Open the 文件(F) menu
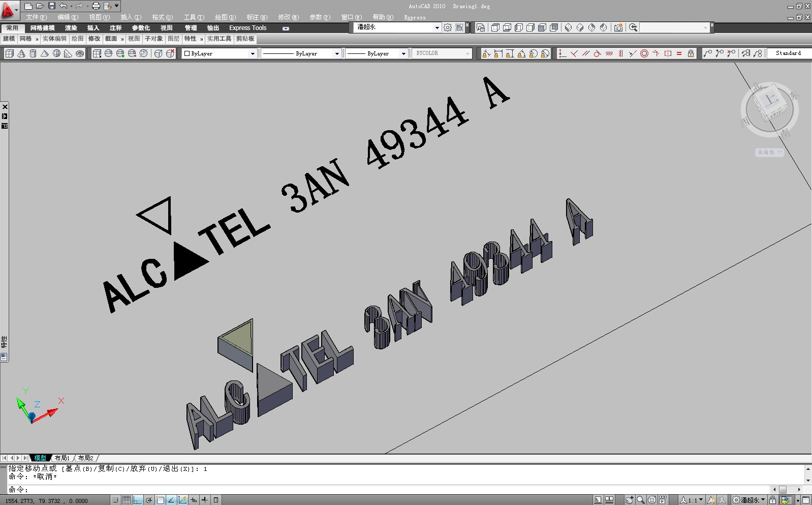Image resolution: width=812 pixels, height=505 pixels. coord(37,17)
